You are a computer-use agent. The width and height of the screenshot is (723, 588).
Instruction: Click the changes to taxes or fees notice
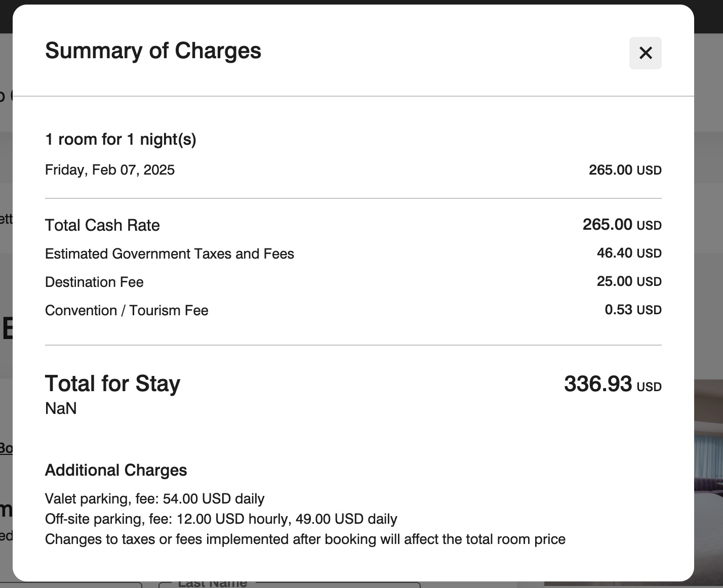[x=305, y=539]
